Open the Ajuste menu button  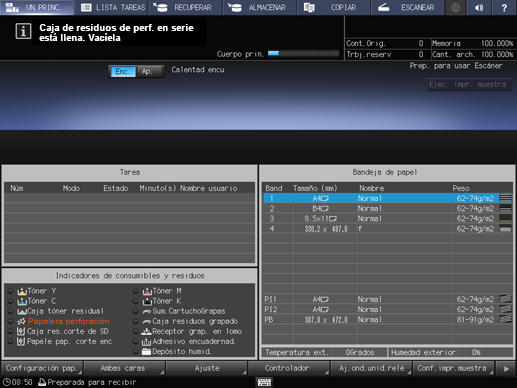tap(206, 368)
